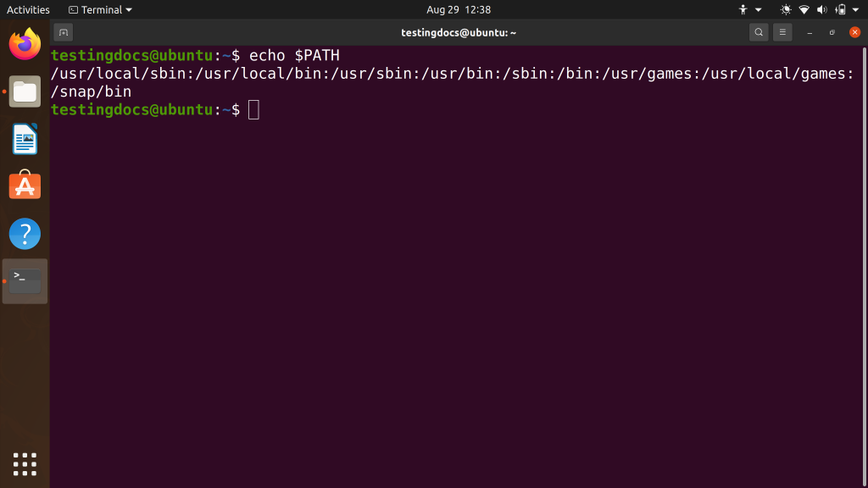868x488 pixels.
Task: Select the Terminal icon in the dock
Action: point(25,280)
